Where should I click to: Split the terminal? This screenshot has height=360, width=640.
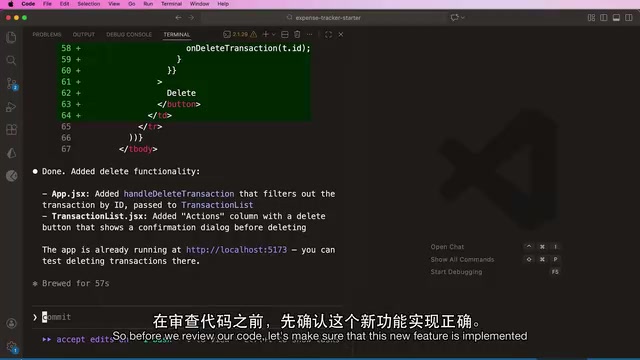pos(285,35)
